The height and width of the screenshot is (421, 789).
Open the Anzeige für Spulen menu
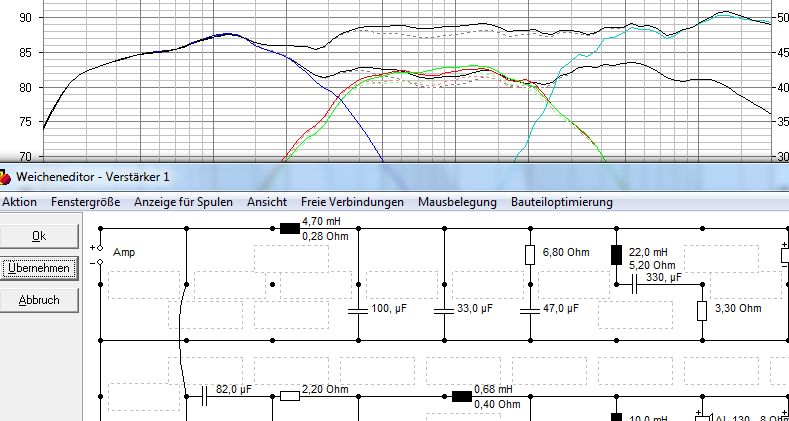[183, 202]
